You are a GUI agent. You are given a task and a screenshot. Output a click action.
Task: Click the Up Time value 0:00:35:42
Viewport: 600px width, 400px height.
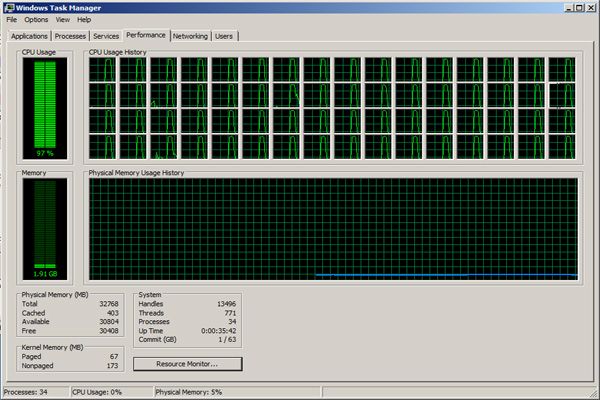click(x=219, y=331)
